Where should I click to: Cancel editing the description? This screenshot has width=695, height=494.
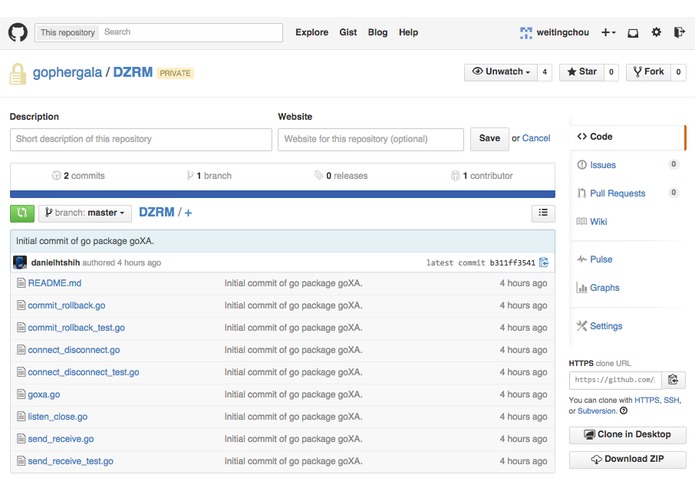(536, 138)
